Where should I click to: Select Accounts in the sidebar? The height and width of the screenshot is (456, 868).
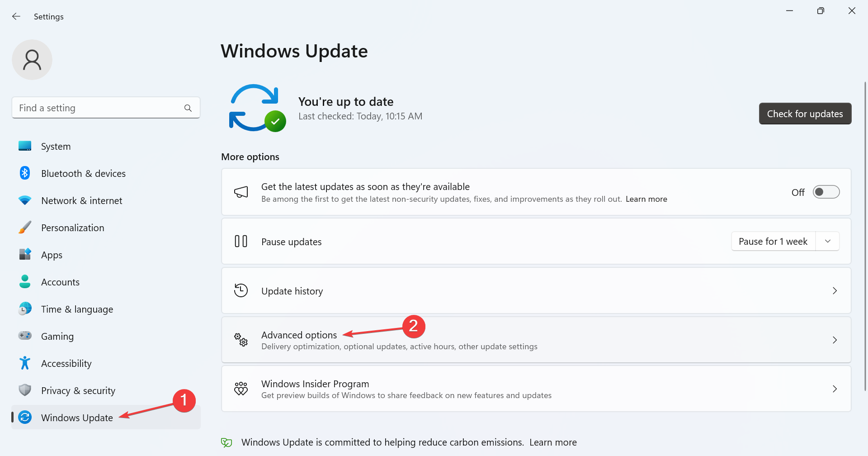pos(106,282)
